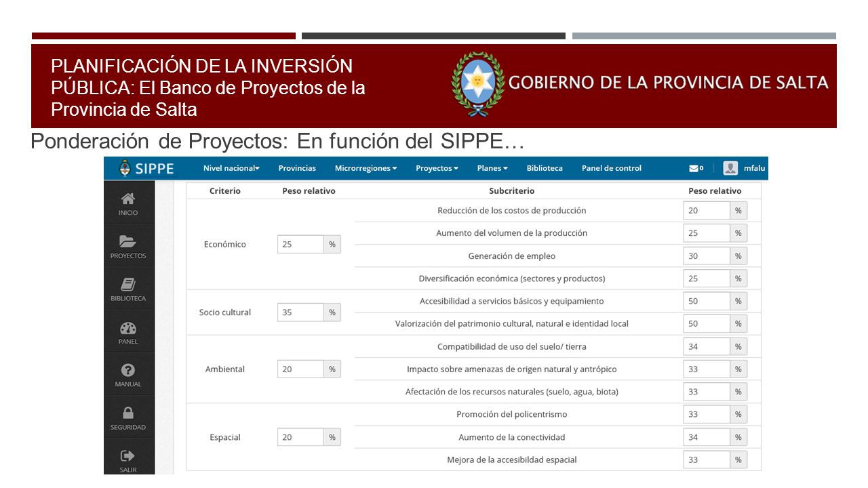Click the Generación de empleo subcriterion text
The height and width of the screenshot is (488, 868).
(512, 256)
